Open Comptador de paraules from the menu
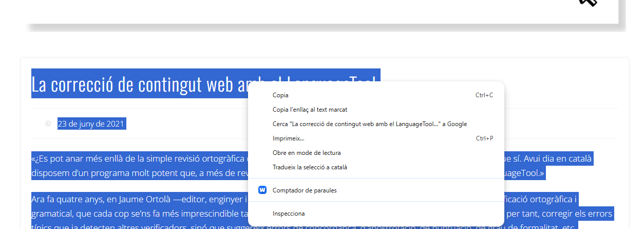This screenshot has width=644, height=229. pos(305,190)
